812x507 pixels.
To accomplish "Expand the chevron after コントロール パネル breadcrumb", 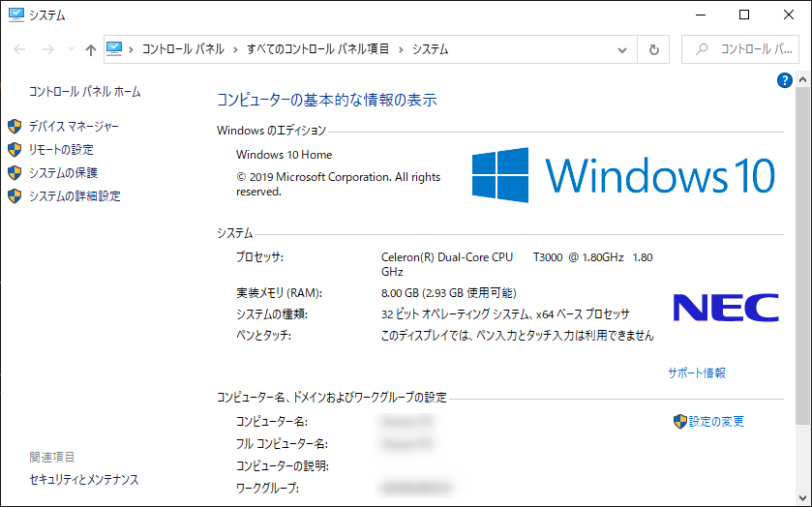I will (x=235, y=49).
